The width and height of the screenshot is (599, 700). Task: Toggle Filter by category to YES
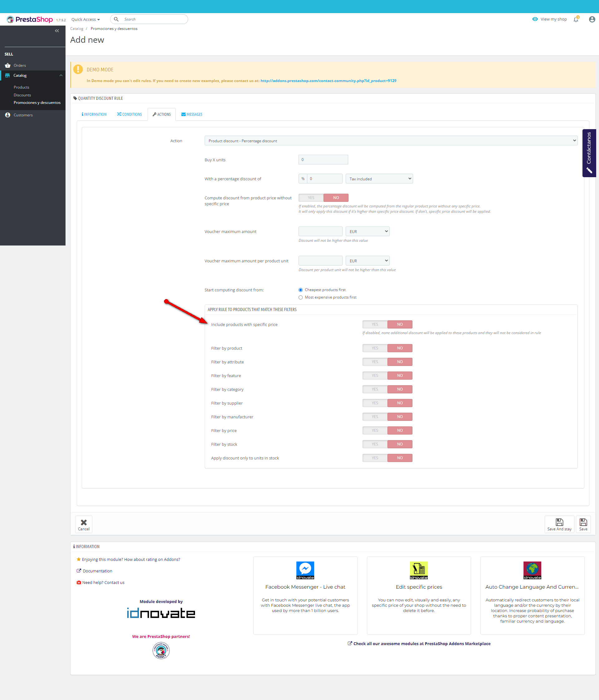(x=375, y=389)
